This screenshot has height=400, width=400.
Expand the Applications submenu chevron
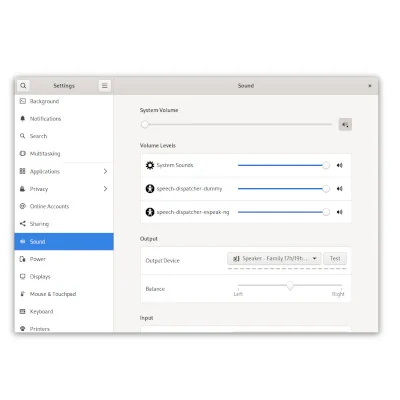105,171
